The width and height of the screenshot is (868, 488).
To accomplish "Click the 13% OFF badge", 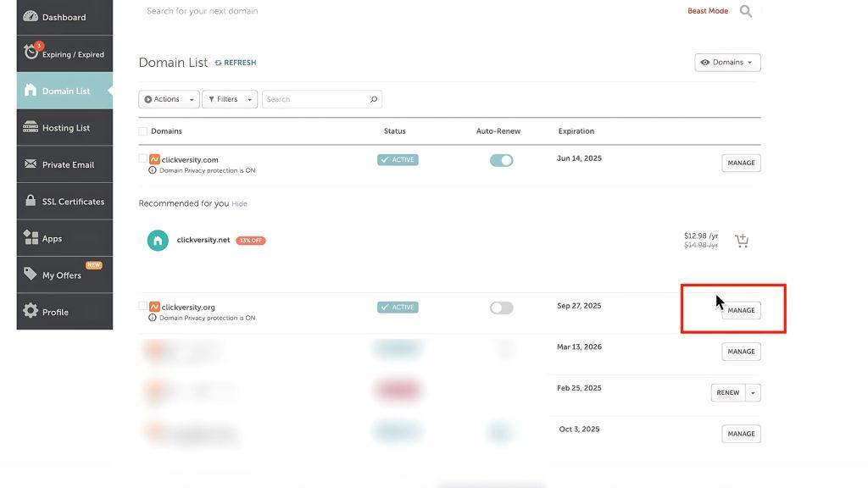I will pyautogui.click(x=251, y=240).
